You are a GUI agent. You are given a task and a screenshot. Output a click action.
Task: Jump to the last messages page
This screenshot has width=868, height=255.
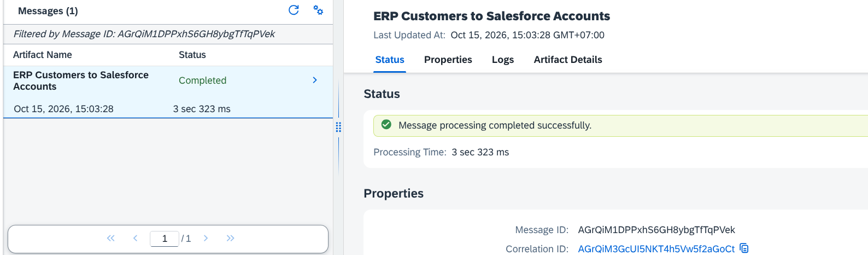pyautogui.click(x=230, y=238)
